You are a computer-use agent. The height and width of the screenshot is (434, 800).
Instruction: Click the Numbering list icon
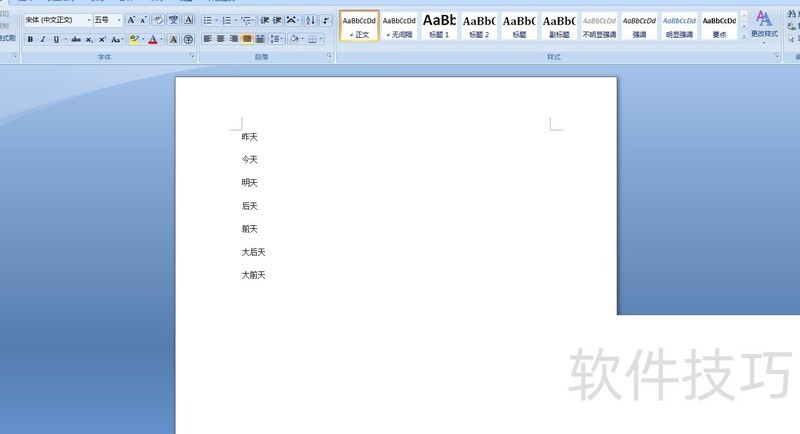(x=227, y=20)
